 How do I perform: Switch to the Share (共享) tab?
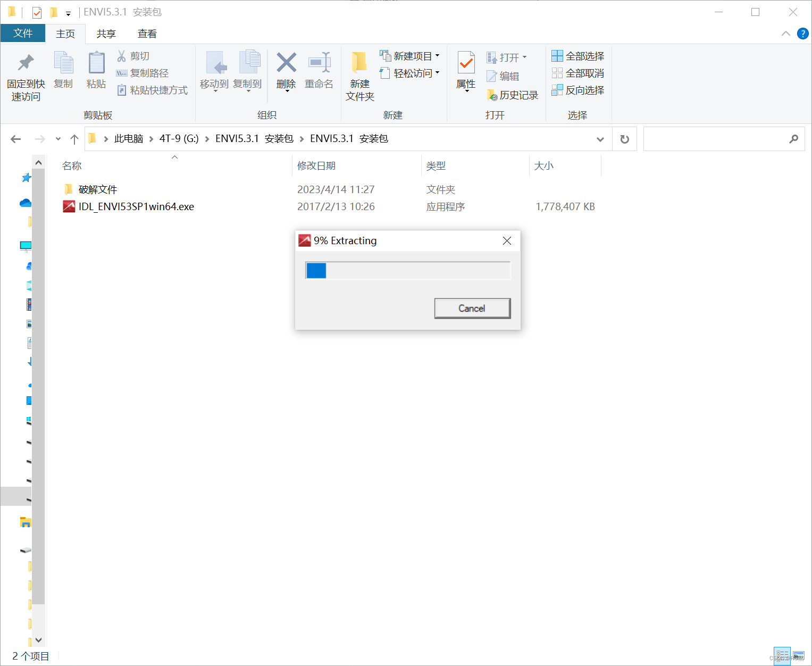[106, 34]
